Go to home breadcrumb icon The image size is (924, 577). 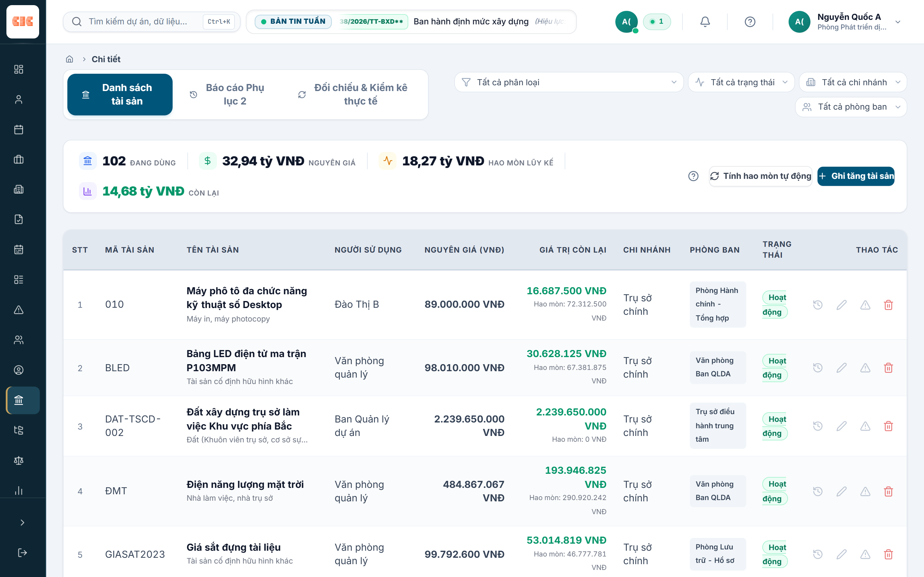[70, 59]
